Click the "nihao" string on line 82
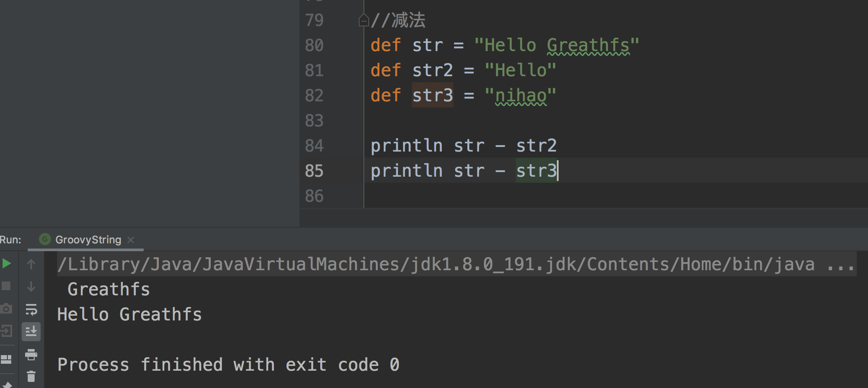This screenshot has height=388, width=868. pyautogui.click(x=521, y=95)
